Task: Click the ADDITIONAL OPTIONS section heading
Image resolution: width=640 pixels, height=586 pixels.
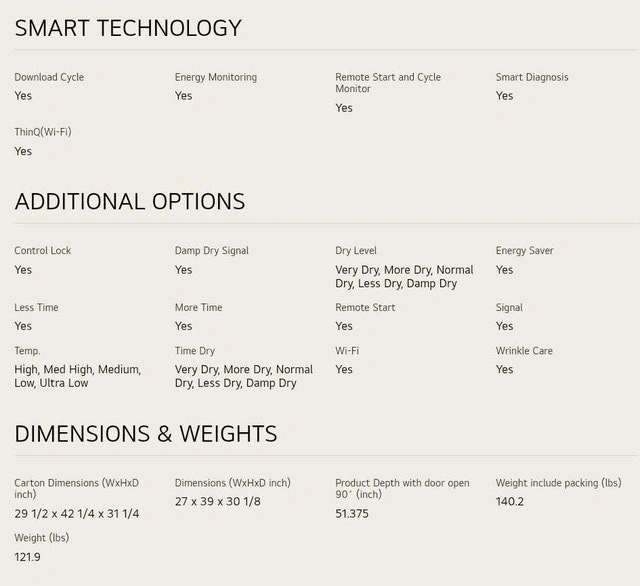Action: 130,202
